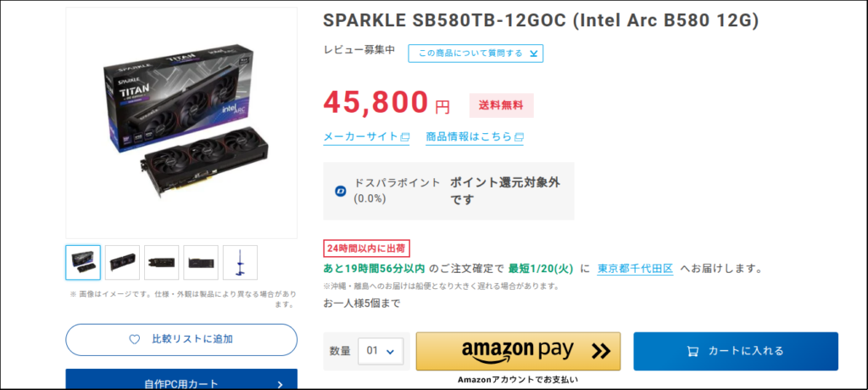Open the 数量 quantity dropdown
The width and height of the screenshot is (868, 390).
[x=381, y=351]
